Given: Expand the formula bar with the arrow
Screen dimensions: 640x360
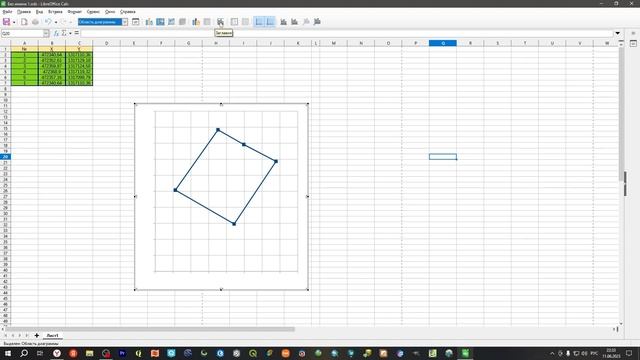Looking at the screenshot, I should (x=618, y=33).
